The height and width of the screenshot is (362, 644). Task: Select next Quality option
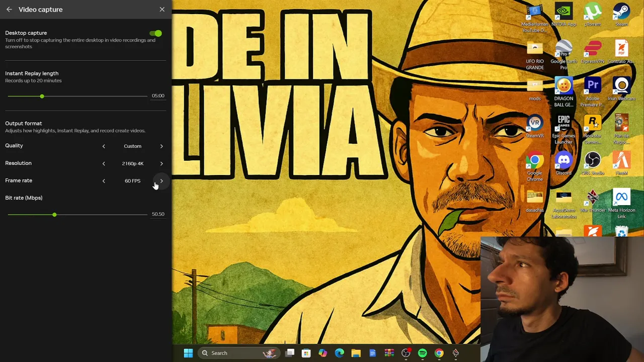pos(162,146)
